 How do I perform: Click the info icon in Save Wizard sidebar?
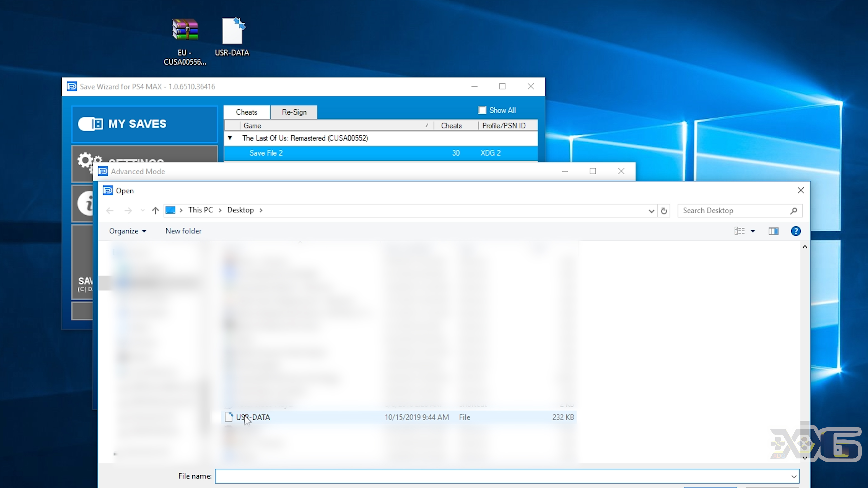tap(86, 203)
